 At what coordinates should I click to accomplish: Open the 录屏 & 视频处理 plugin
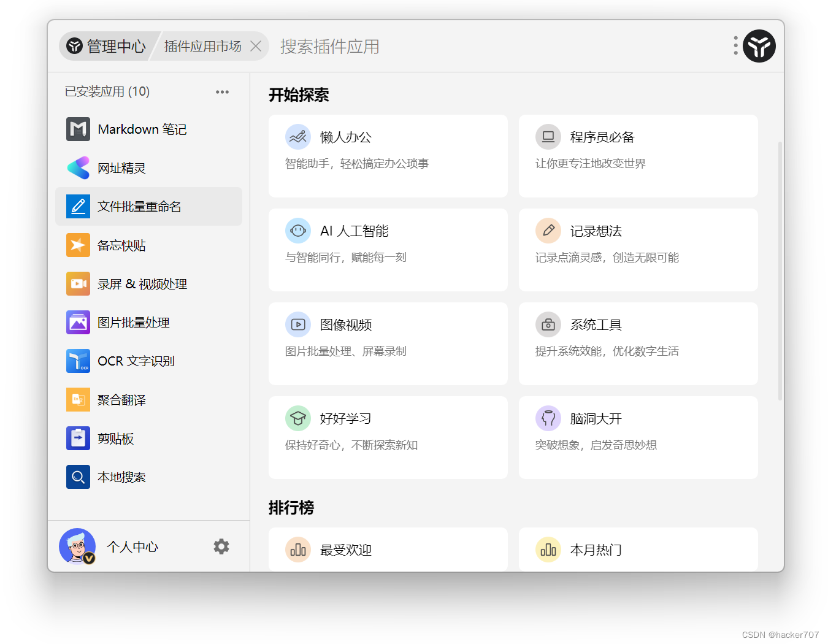point(142,283)
